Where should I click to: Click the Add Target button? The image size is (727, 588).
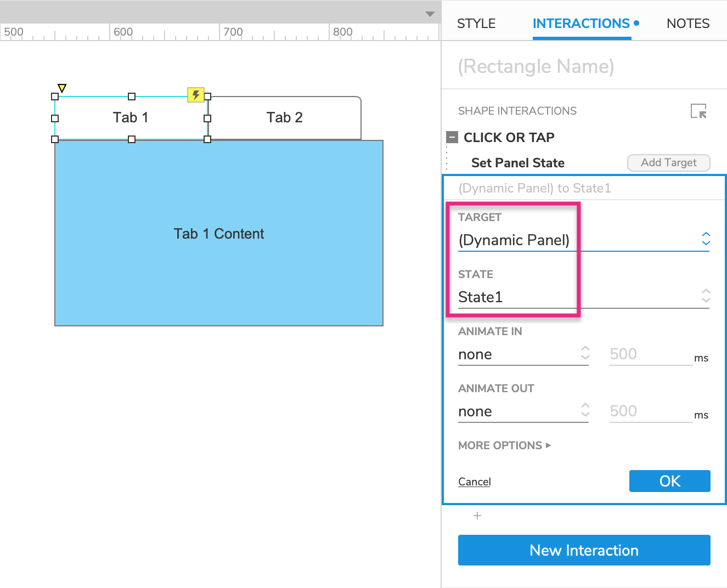click(x=668, y=162)
